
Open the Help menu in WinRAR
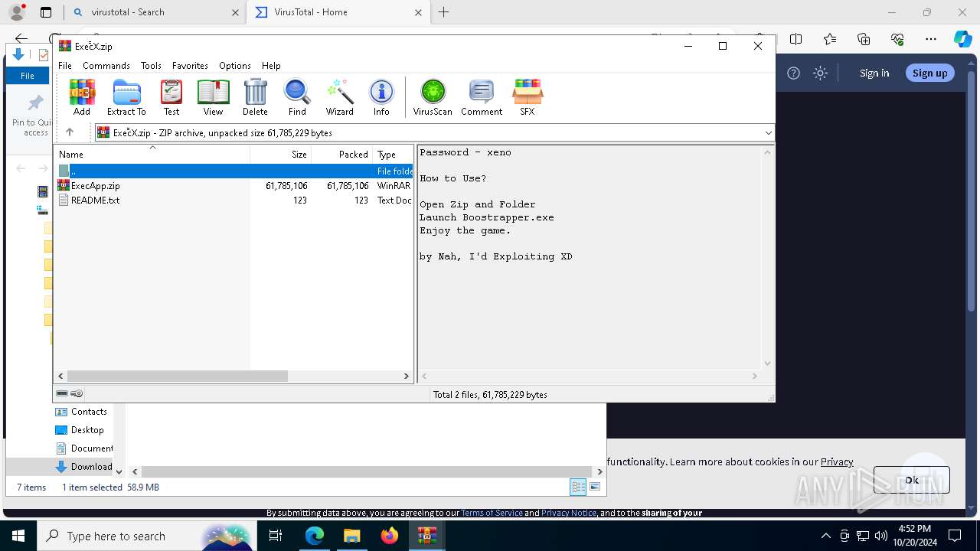pos(271,66)
